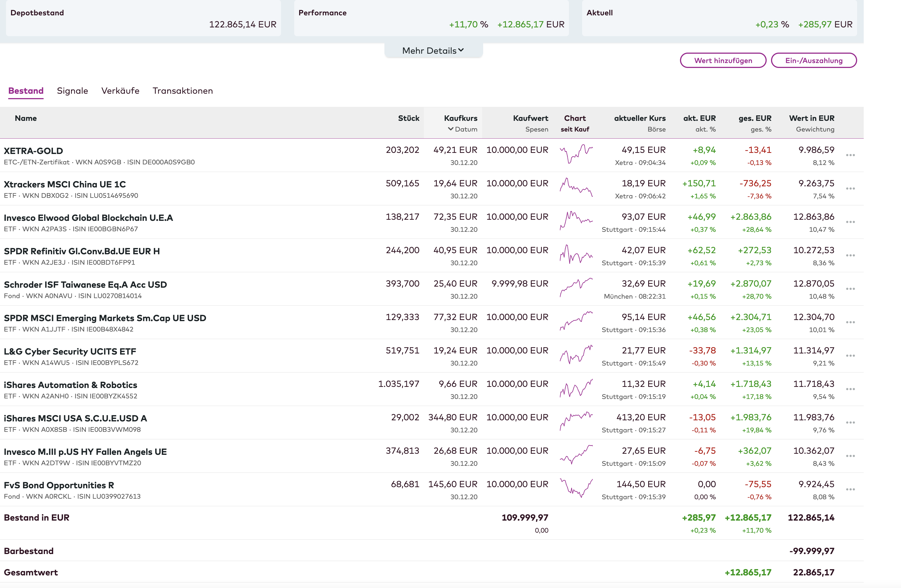Open options menu for iShares MSCI USA
The height and width of the screenshot is (588, 901).
[850, 423]
